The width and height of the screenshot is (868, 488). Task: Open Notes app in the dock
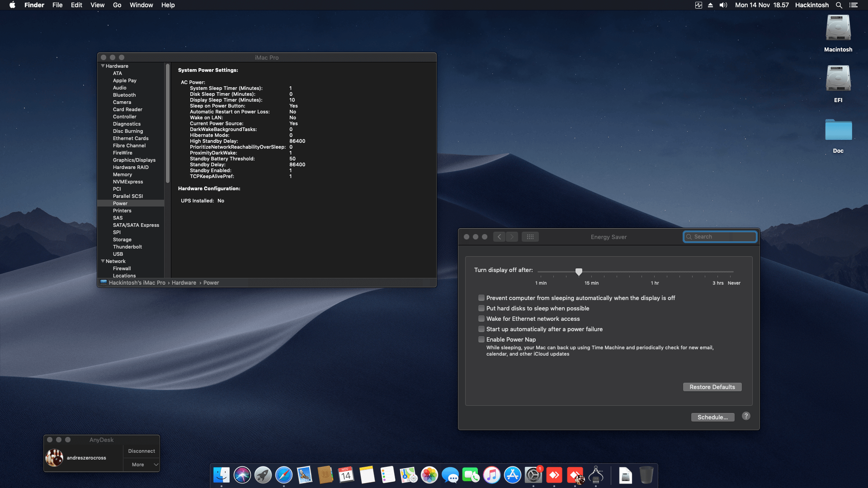pos(367,475)
